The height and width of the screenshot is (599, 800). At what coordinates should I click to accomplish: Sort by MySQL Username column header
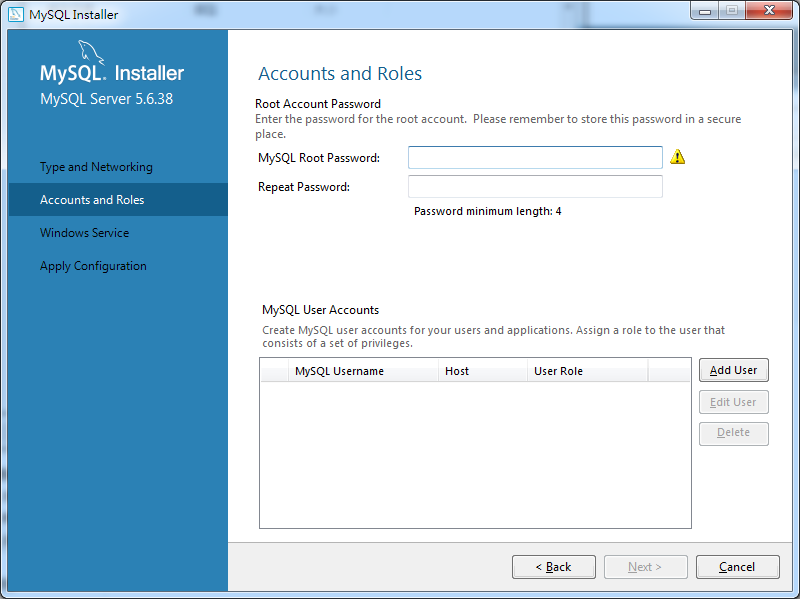[364, 371]
